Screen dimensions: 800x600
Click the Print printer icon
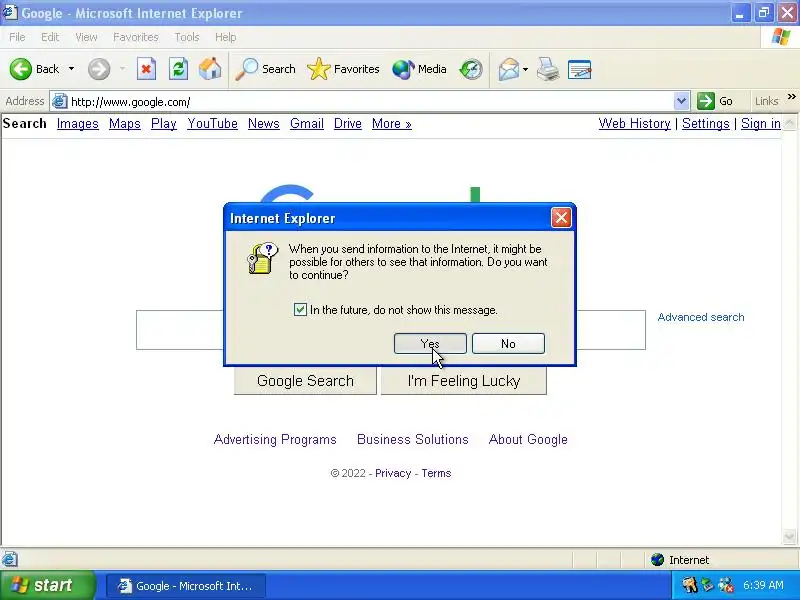tap(548, 69)
